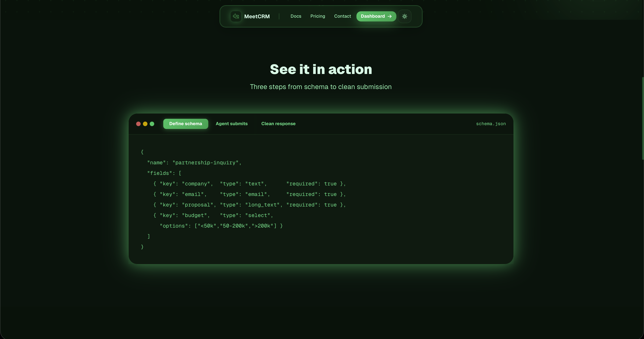Screen dimensions: 644x339
Task: Click the MeetCRM robot logo icon
Action: 236,16
